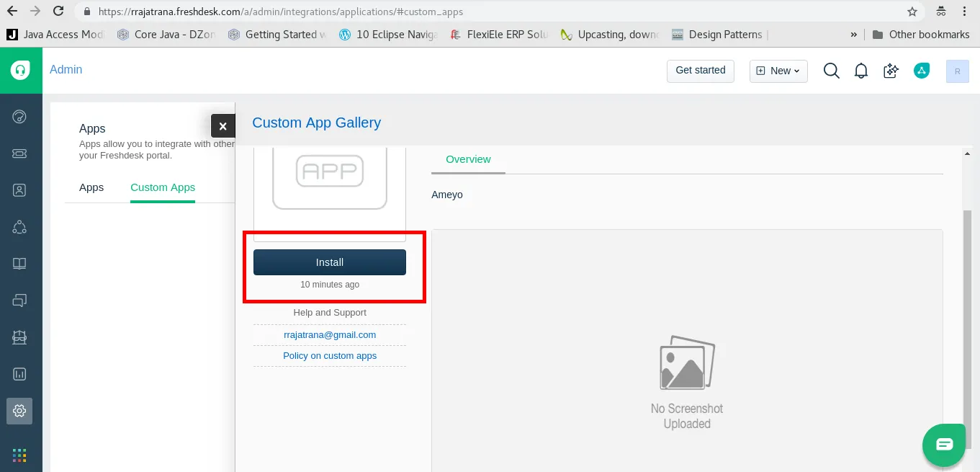
Task: Click the Admin breadcrumb link
Action: click(x=66, y=70)
